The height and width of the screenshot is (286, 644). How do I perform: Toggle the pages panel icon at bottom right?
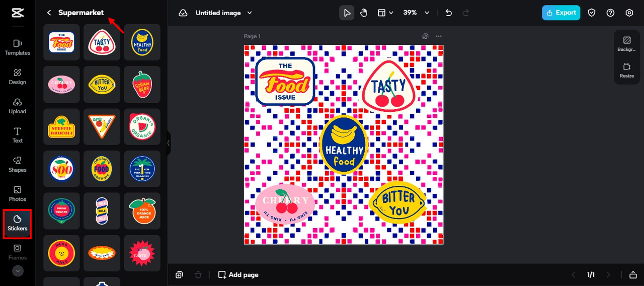[633, 275]
